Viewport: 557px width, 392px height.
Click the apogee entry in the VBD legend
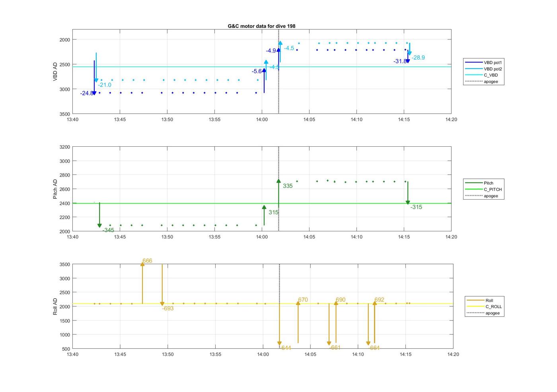[482, 82]
